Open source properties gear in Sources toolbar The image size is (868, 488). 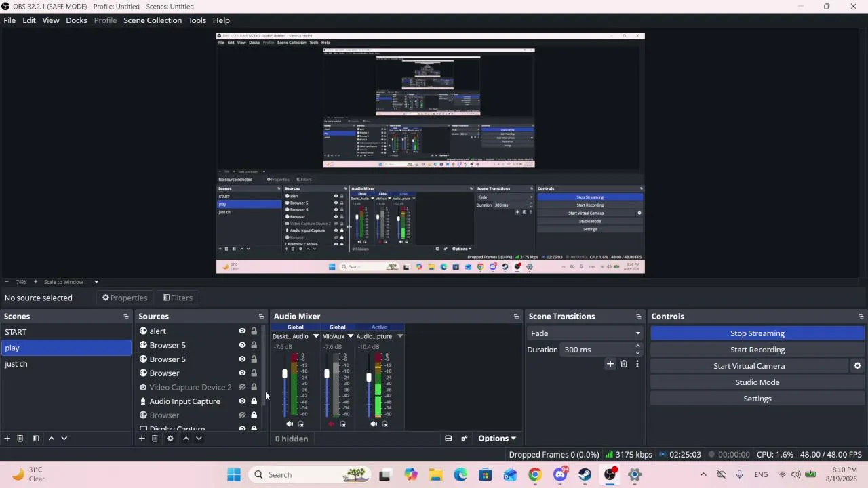(x=170, y=439)
